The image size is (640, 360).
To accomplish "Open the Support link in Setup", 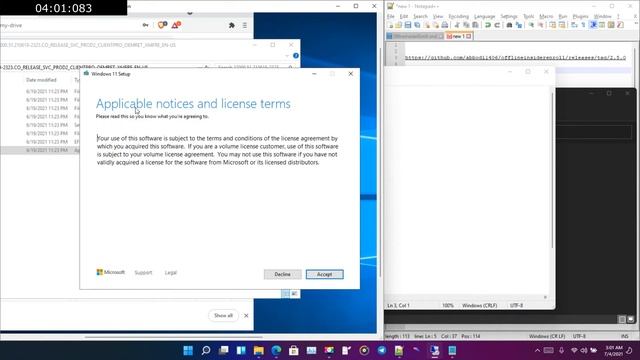I will [x=143, y=273].
